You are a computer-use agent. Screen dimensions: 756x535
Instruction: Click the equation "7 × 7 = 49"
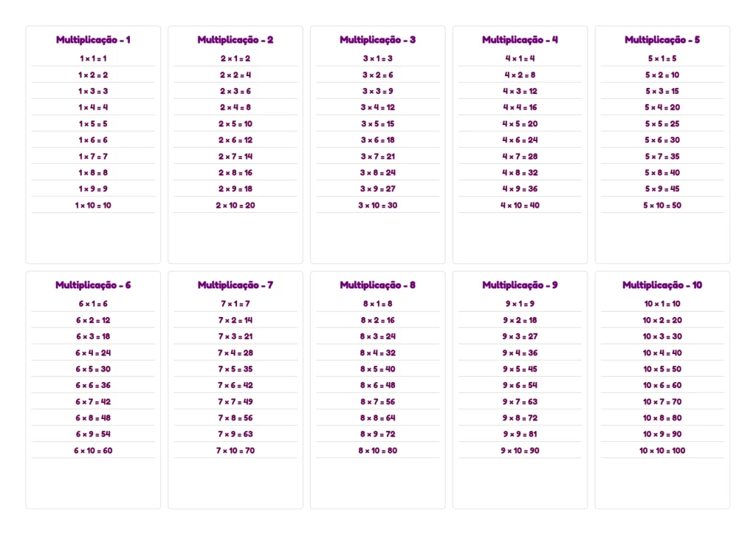pyautogui.click(x=236, y=402)
